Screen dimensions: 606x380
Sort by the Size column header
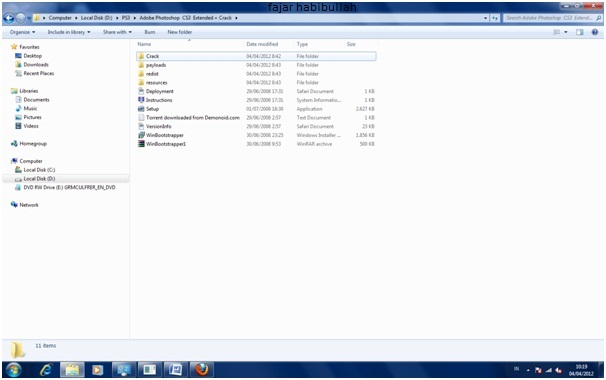tap(351, 44)
